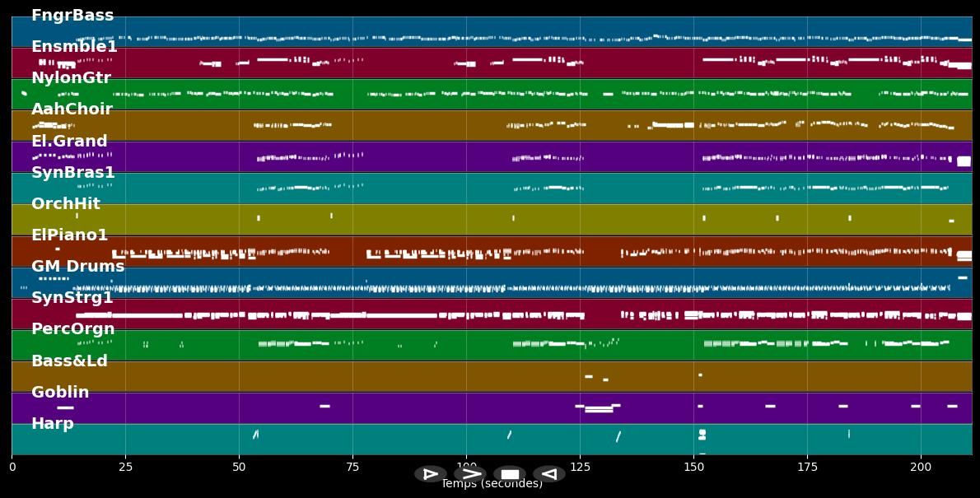The height and width of the screenshot is (498, 980).
Task: Choose the AahChoir track label
Action: pos(72,109)
